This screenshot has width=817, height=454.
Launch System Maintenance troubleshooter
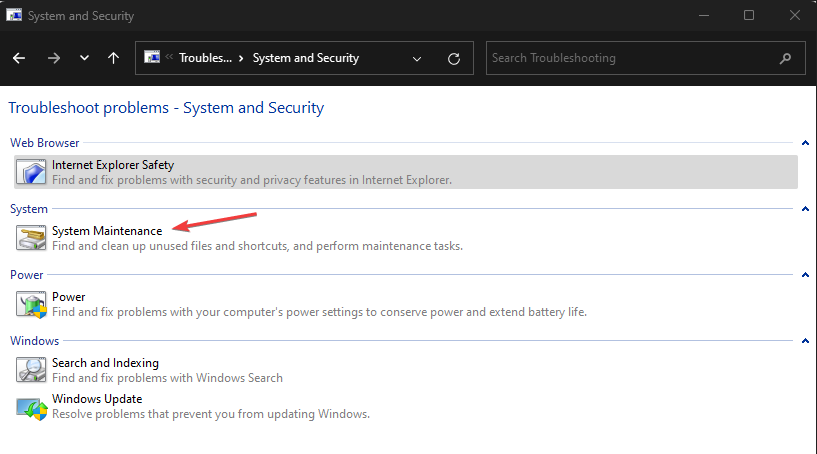click(x=107, y=231)
